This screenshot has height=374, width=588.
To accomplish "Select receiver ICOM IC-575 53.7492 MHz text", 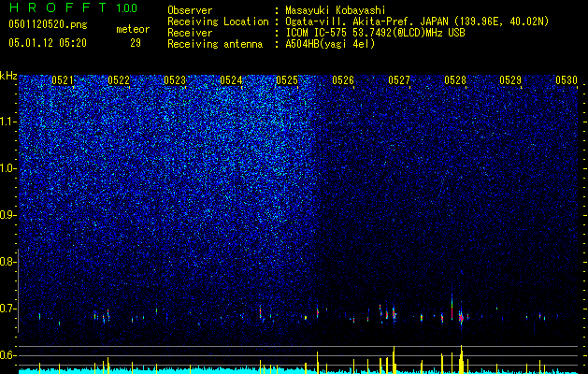I will [x=375, y=33].
